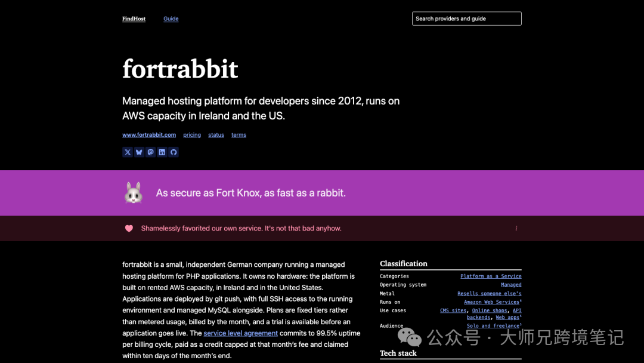Image resolution: width=644 pixels, height=363 pixels.
Task: Click the pink heart favorite icon
Action: [129, 228]
